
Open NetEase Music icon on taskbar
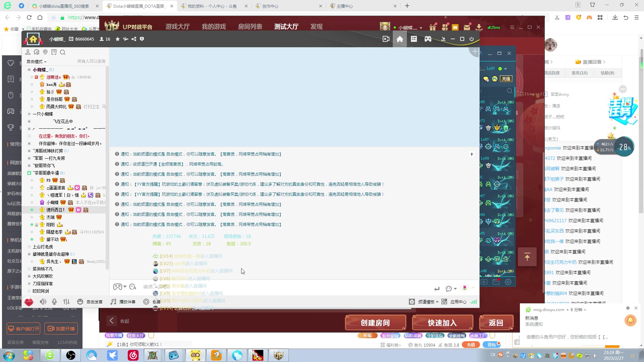[133, 355]
